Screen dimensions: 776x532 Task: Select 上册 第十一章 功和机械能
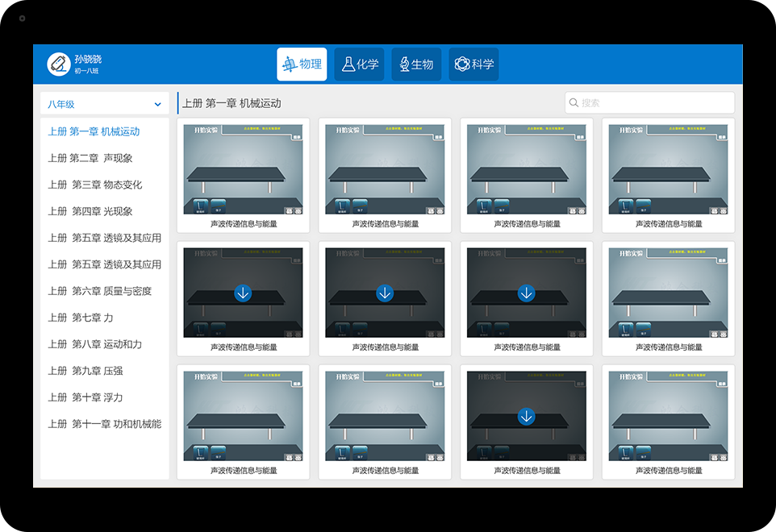coord(104,425)
